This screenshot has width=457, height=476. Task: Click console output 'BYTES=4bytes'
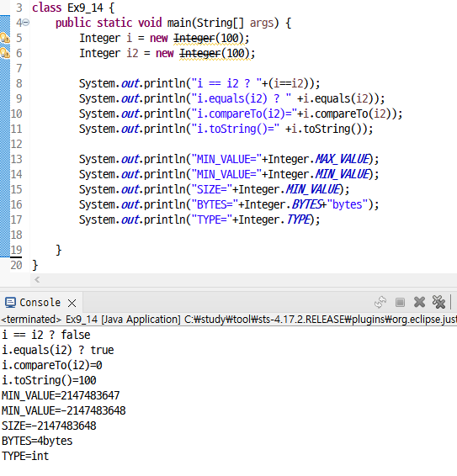[x=37, y=441]
